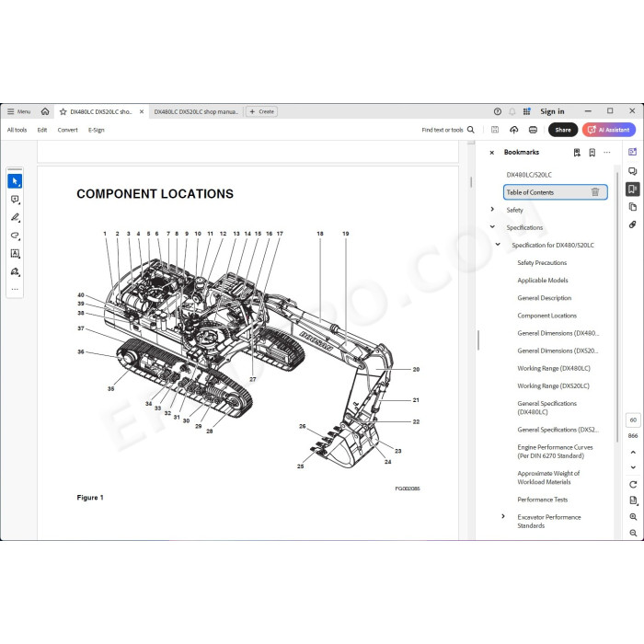Click the document vertical scrollbar thumb
Viewport: 644px width, 644px height.
[471, 182]
